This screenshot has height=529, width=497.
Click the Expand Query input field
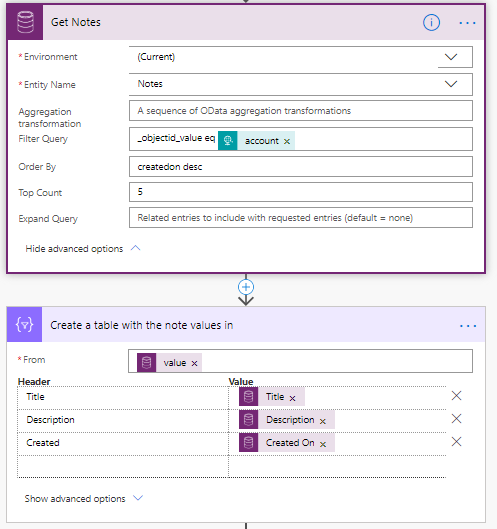[x=301, y=218]
